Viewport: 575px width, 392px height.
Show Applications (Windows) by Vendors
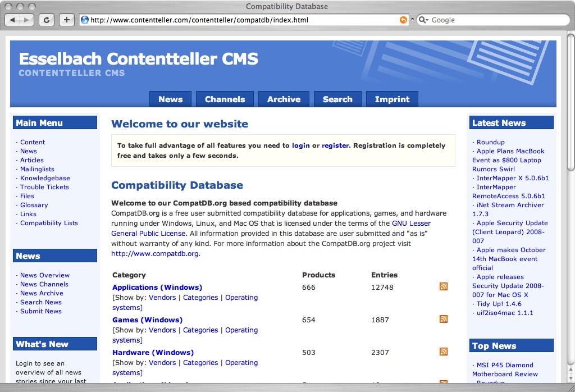coord(162,298)
